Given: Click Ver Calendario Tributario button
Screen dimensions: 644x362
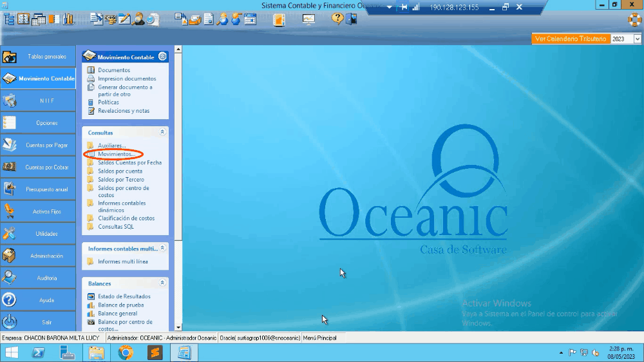Looking at the screenshot, I should point(571,39).
